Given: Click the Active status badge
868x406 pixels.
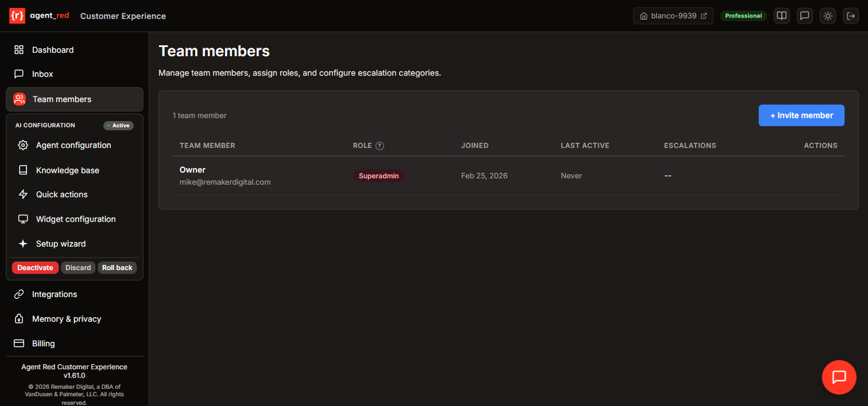Looking at the screenshot, I should (118, 125).
